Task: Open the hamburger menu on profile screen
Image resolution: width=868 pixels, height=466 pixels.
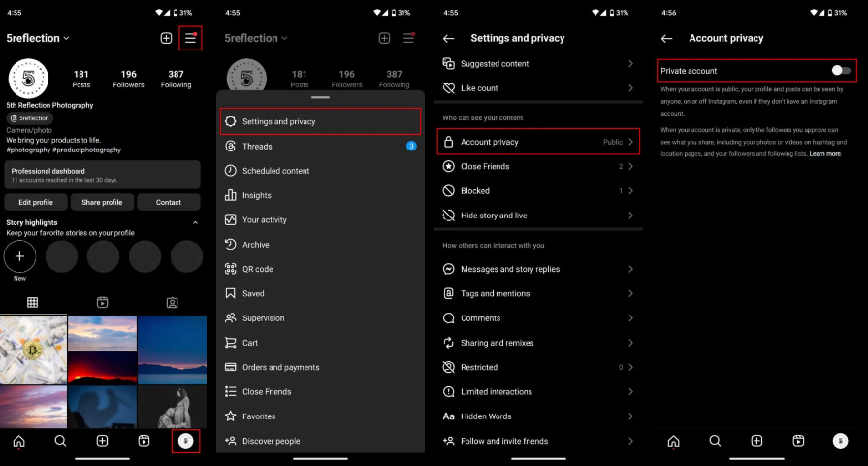Action: [x=190, y=38]
